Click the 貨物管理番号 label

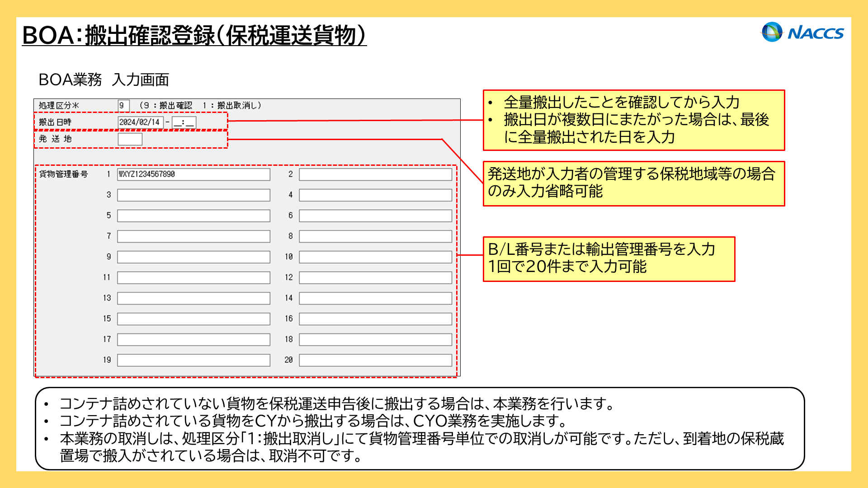pos(63,174)
